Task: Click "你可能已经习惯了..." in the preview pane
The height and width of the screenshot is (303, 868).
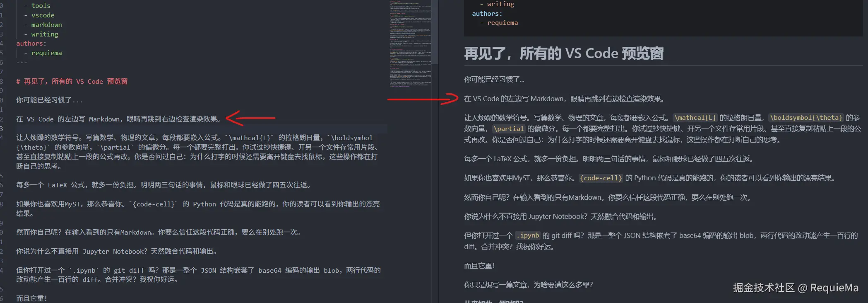Action: [x=494, y=79]
